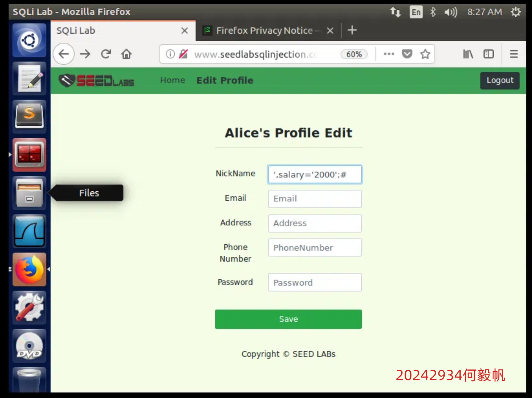The image size is (532, 398).
Task: Open the Edit Profile nav link
Action: 225,80
